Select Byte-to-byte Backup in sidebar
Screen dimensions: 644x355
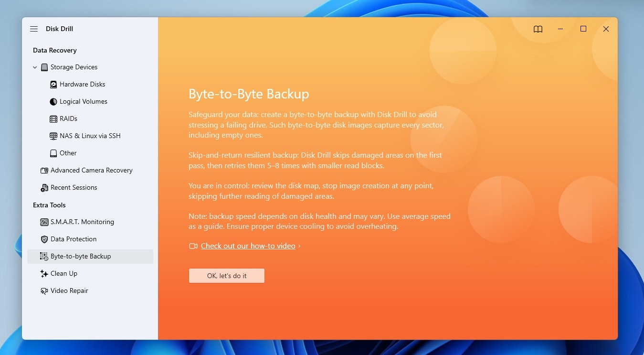point(90,257)
